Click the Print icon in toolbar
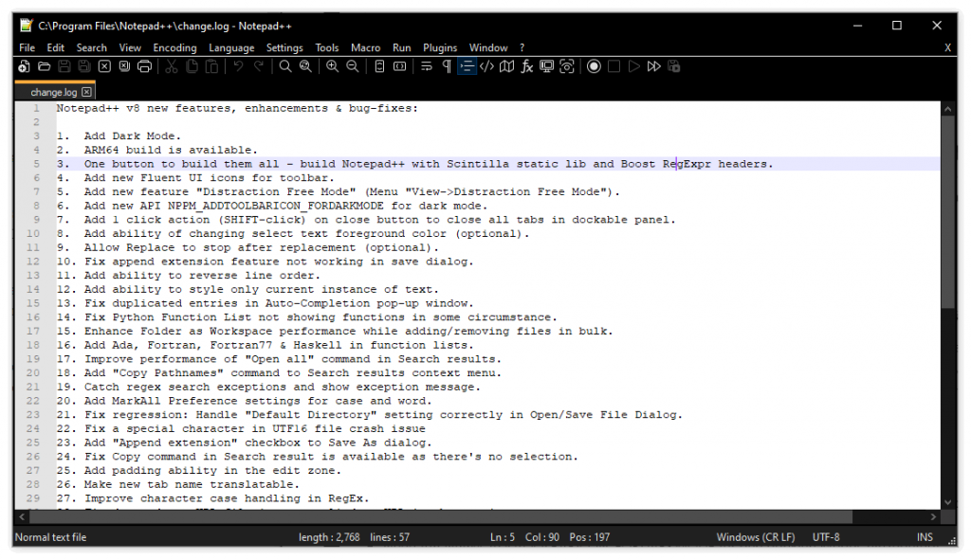Viewport: 971px width, 560px height. [144, 66]
